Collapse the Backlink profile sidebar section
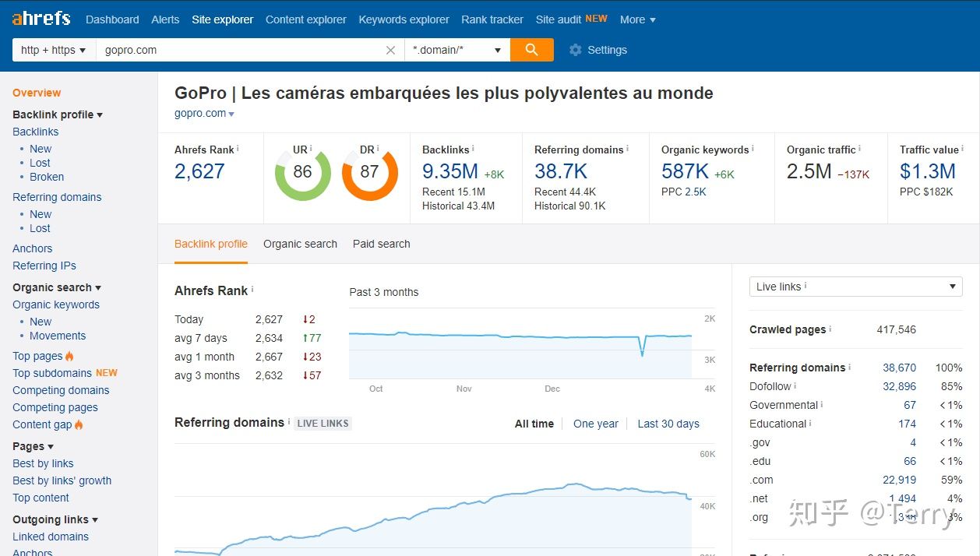The height and width of the screenshot is (556, 980). (x=100, y=115)
